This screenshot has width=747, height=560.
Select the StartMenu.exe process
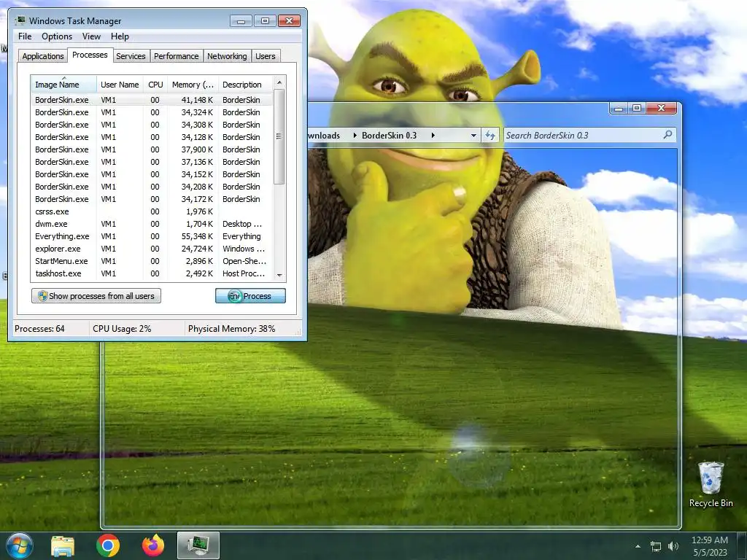pyautogui.click(x=152, y=261)
